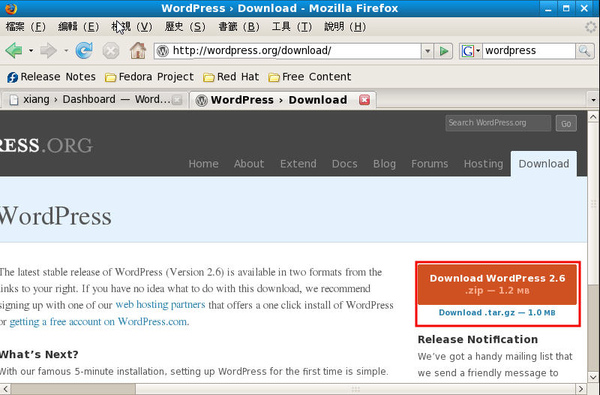The height and width of the screenshot is (395, 600).
Task: Click the What's Next? heading
Action: pos(39,354)
